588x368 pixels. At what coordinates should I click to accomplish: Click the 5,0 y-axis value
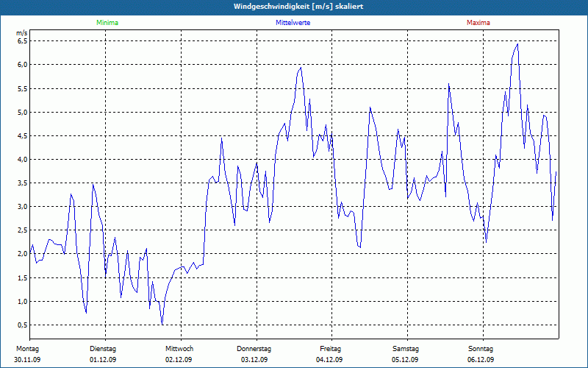pos(23,112)
